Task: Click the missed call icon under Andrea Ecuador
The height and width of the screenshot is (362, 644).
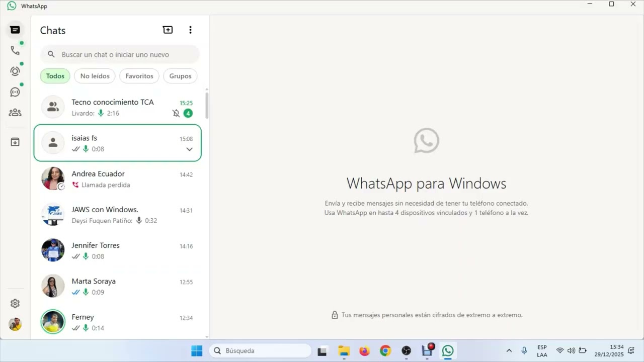Action: [x=75, y=185]
